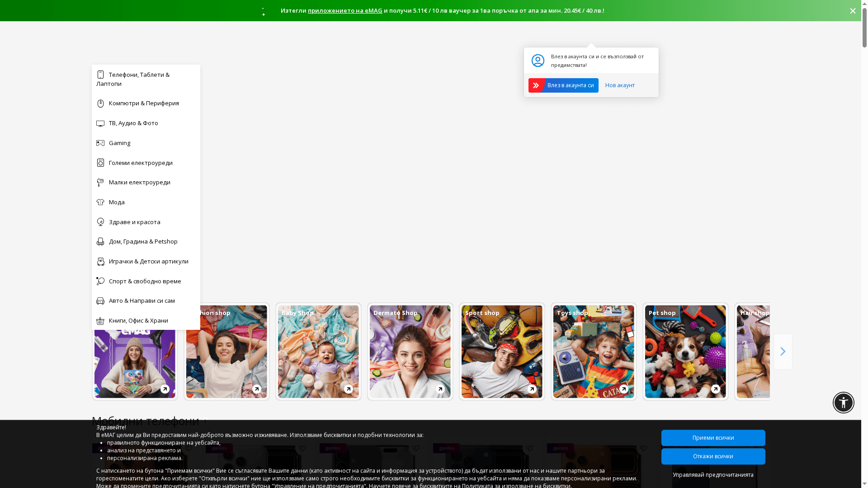Close the top promo banner

point(853,11)
